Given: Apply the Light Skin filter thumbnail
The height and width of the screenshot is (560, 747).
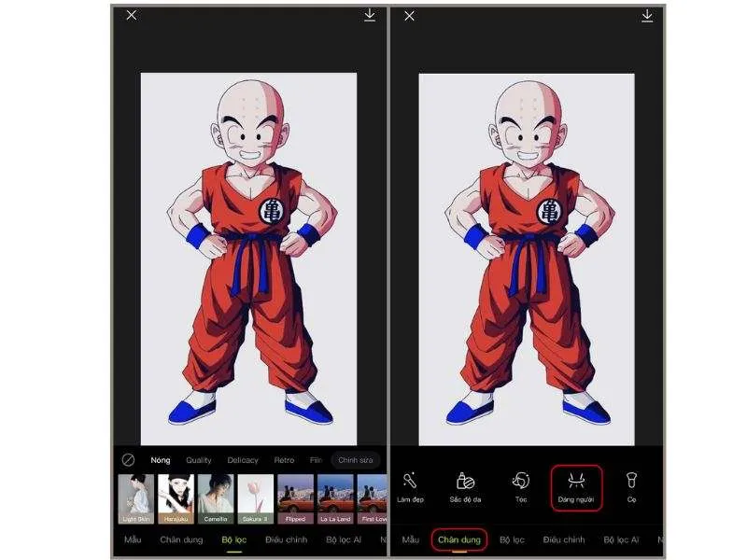Looking at the screenshot, I should (136, 498).
